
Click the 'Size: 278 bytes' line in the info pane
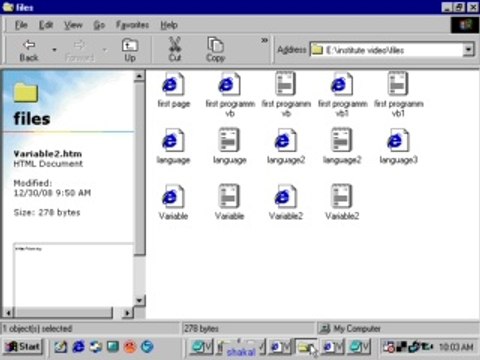tap(47, 212)
